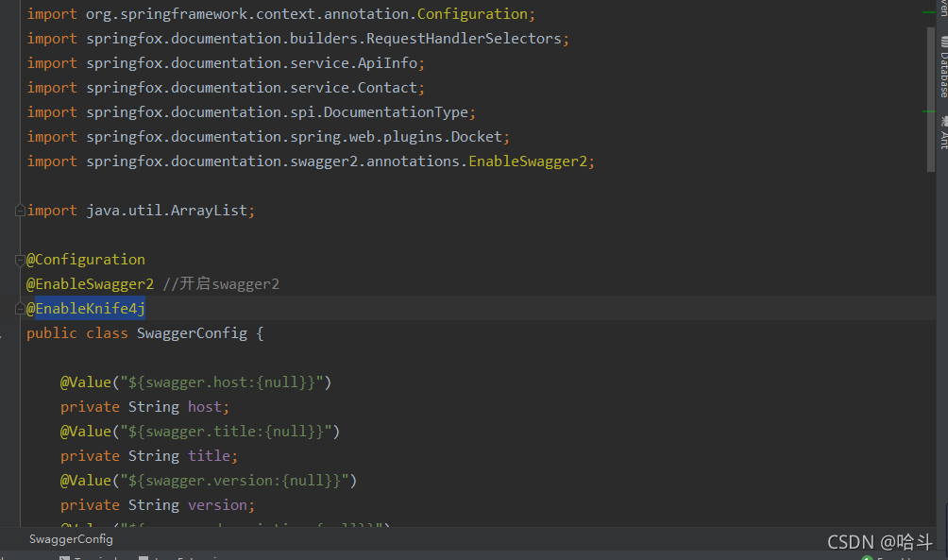Image resolution: width=948 pixels, height=560 pixels.
Task: Click Configuration in the org.springframework import
Action: click(x=472, y=14)
